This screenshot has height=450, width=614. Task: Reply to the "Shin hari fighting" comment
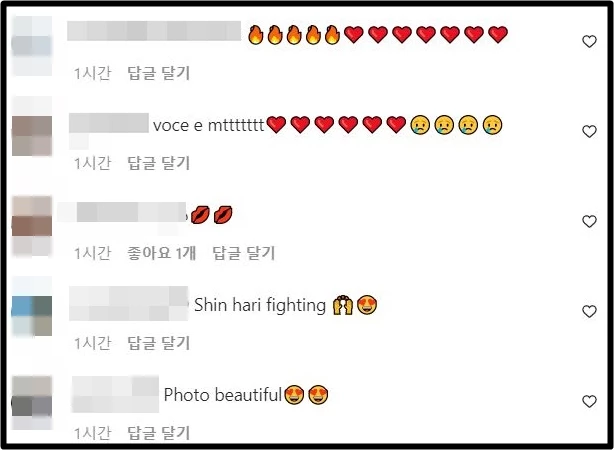click(x=159, y=343)
